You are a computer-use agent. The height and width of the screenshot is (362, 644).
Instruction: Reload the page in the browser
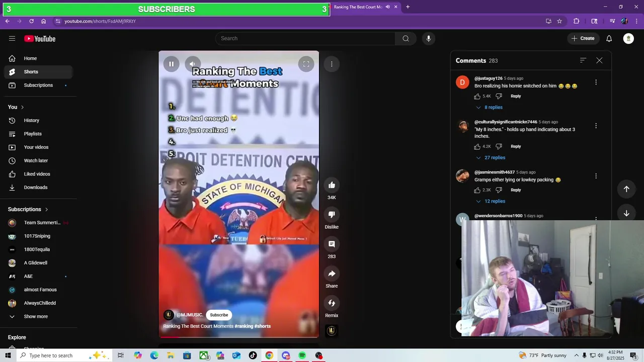31,21
